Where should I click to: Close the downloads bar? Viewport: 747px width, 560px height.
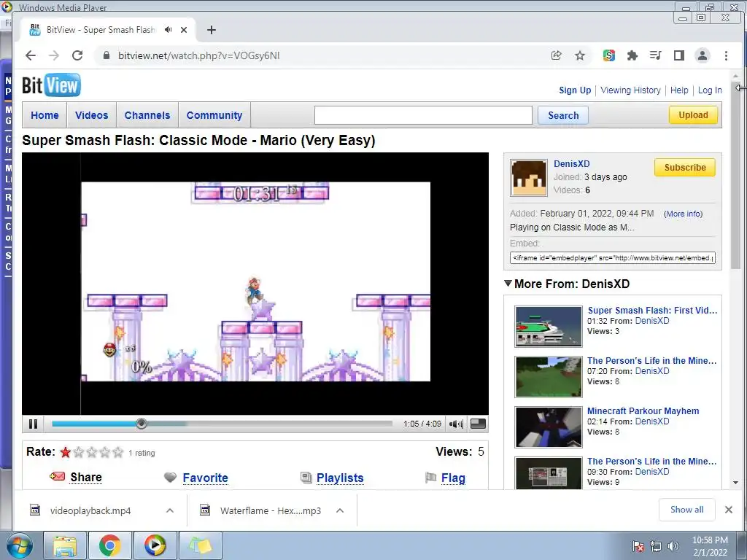[729, 510]
